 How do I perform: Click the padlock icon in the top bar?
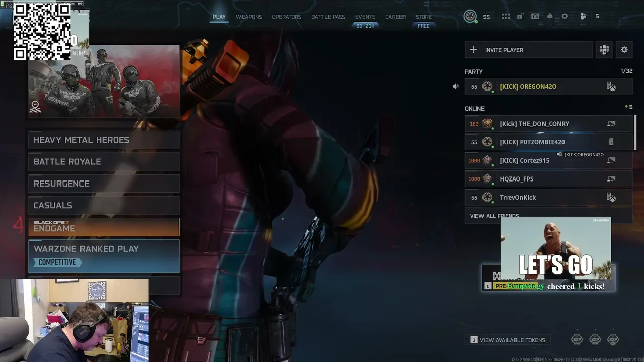pos(520,17)
